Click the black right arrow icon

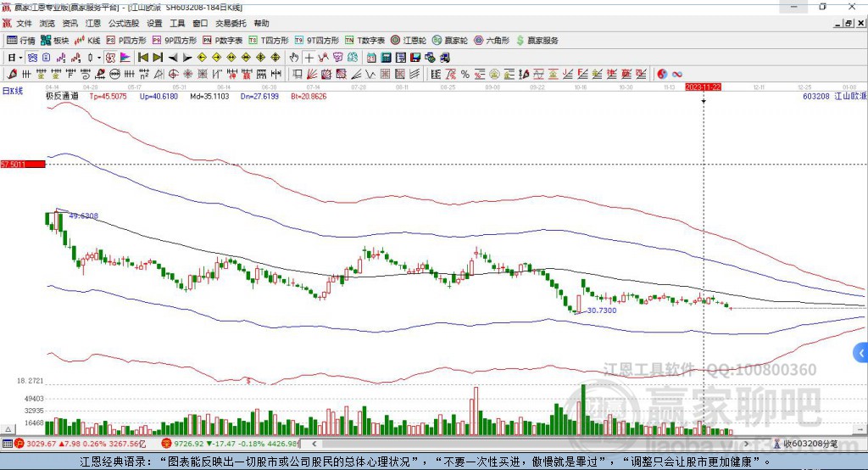pyautogui.click(x=187, y=58)
